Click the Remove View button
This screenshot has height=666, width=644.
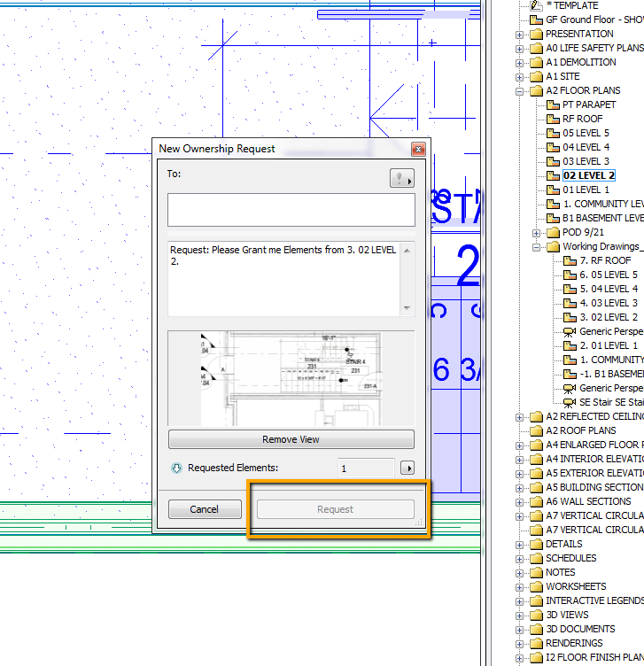pos(291,439)
